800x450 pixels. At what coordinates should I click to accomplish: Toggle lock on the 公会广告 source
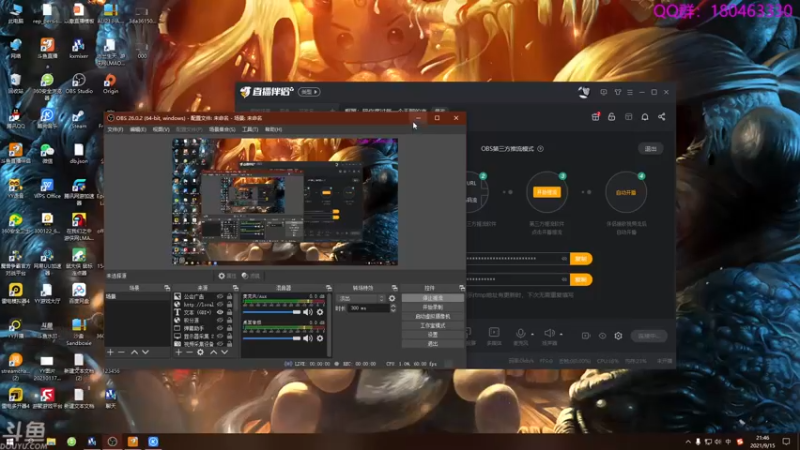click(229, 296)
